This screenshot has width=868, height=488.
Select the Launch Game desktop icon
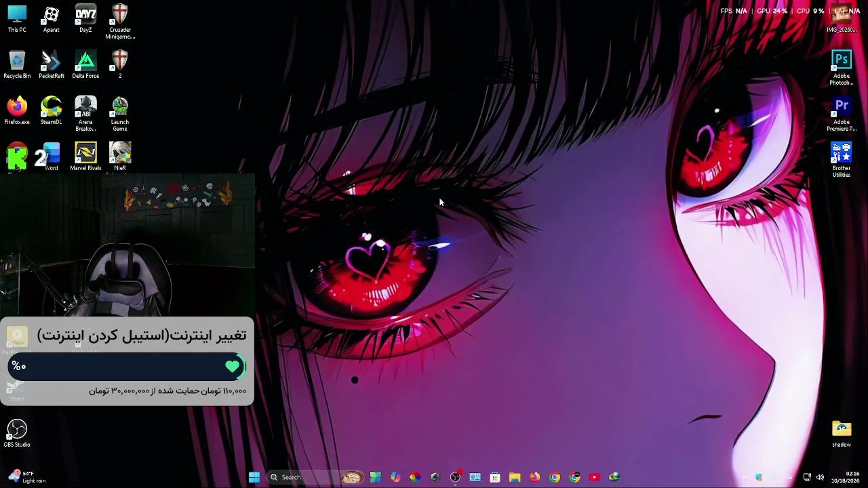(120, 114)
